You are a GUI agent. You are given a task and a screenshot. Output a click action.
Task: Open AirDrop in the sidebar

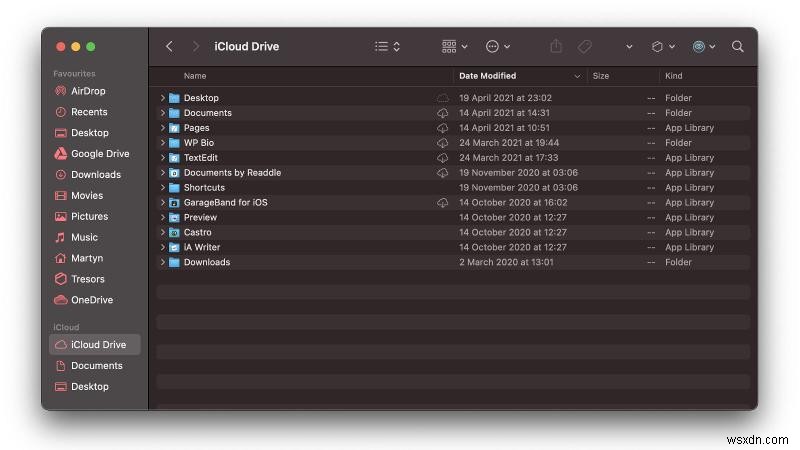coord(88,91)
